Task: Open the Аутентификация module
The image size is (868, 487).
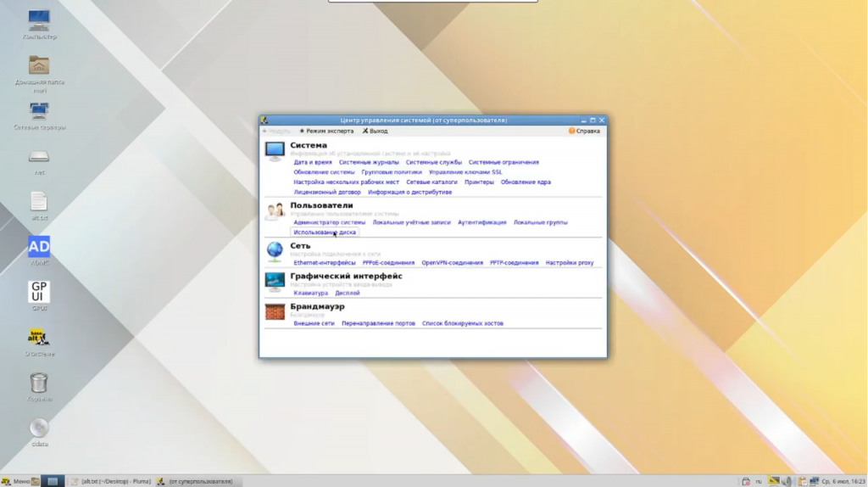Action: point(481,223)
